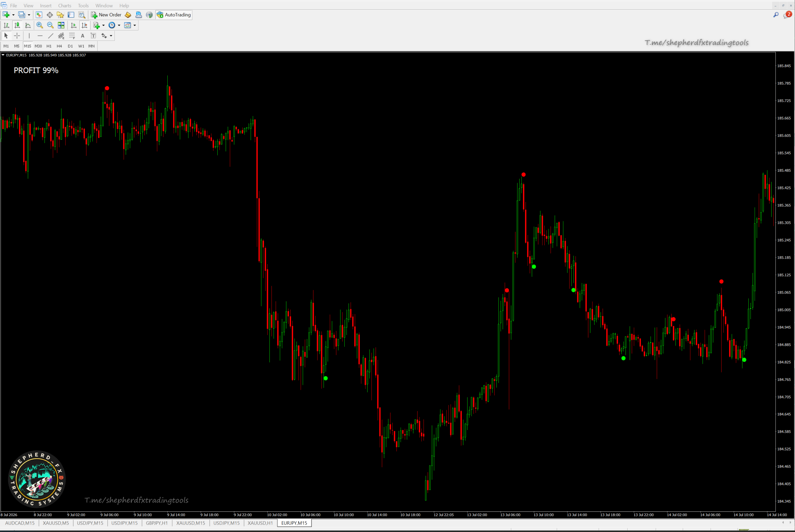
Task: Open the File menu
Action: (14, 5)
